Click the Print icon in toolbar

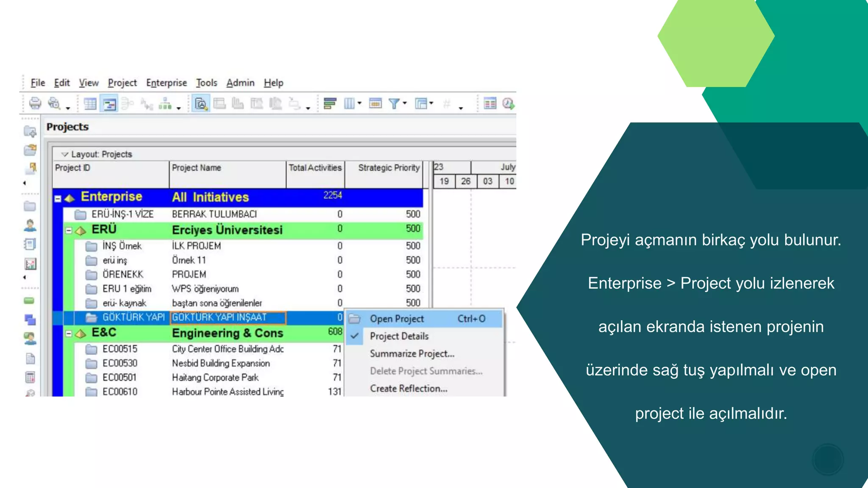(35, 103)
